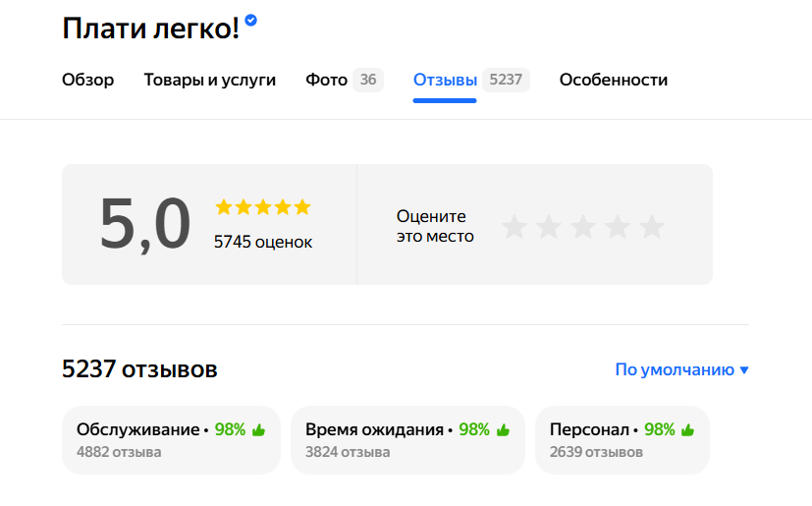This screenshot has width=812, height=506.
Task: Click the blue verified badge beside the title
Action: (x=251, y=20)
